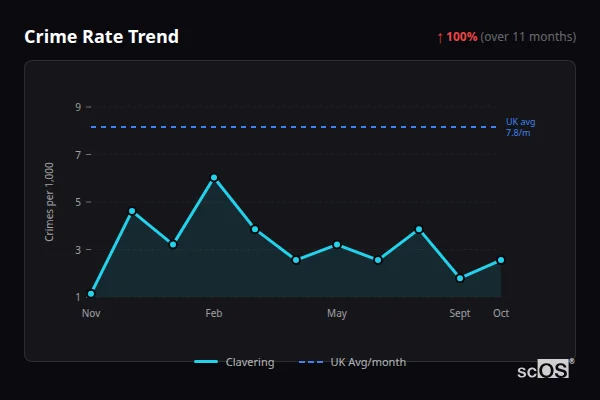Click the Sept x-axis label
The width and height of the screenshot is (600, 400).
click(x=460, y=313)
